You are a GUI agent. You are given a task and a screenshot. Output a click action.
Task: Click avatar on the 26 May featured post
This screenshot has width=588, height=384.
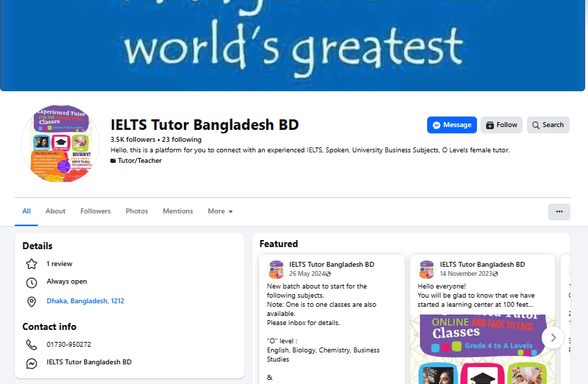coord(276,270)
